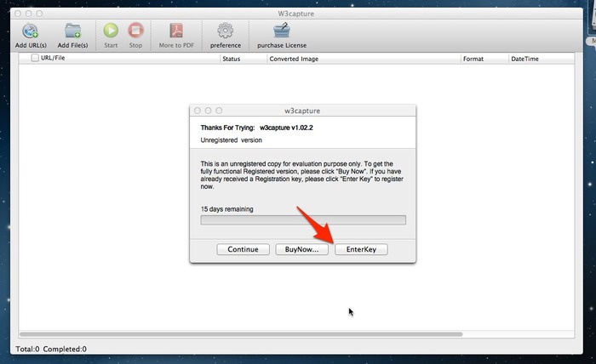Click the 15 days remaining progress bar
This screenshot has width=596, height=364.
click(303, 220)
